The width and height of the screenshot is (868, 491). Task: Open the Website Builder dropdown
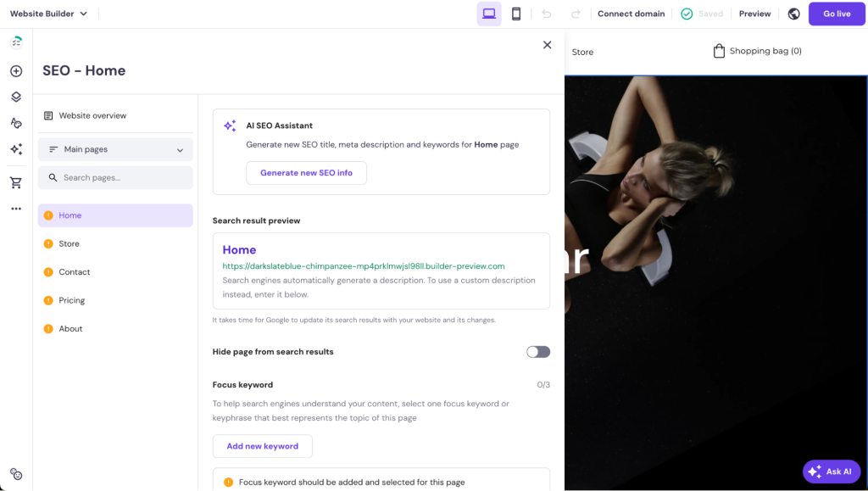tap(48, 14)
